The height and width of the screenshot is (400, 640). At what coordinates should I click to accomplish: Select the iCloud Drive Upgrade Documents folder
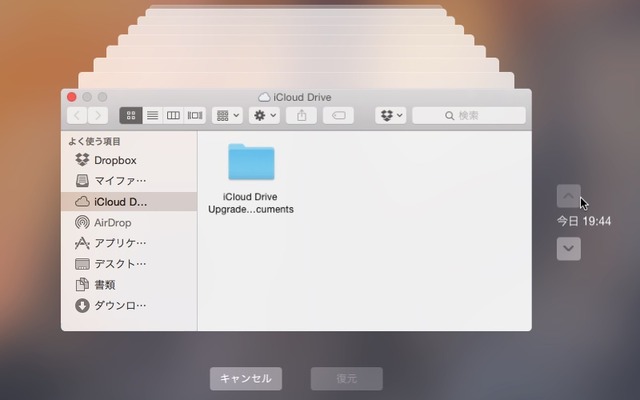coord(251,162)
